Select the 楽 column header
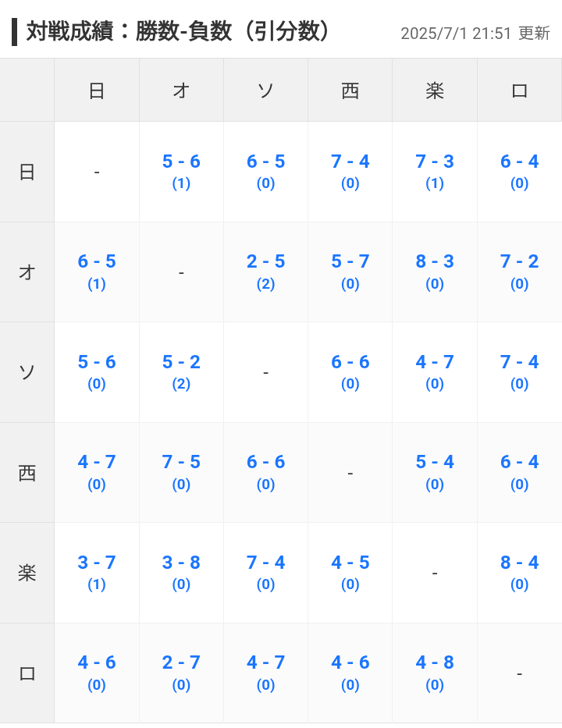Screen dimensions: 562x728 click(435, 90)
